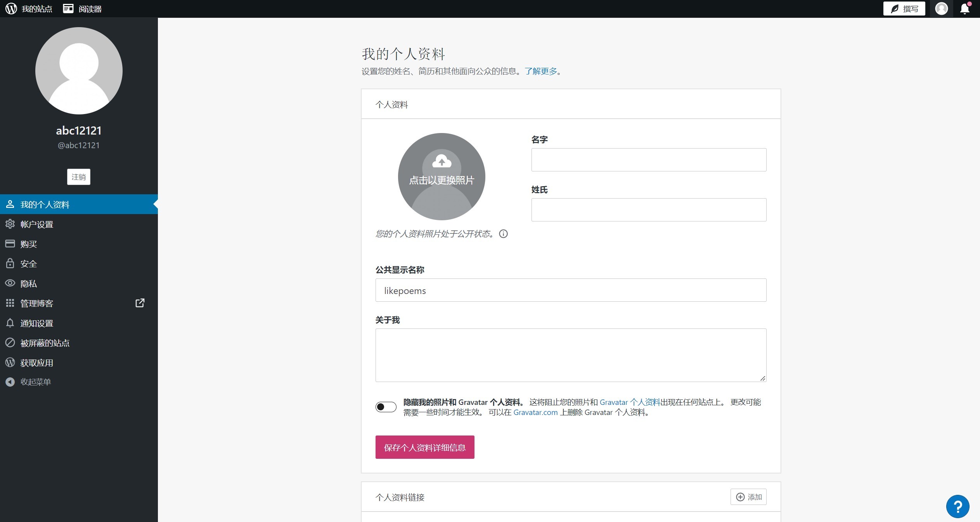This screenshot has width=980, height=522.
Task: Collapse the sidebar via 收起菜单
Action: (x=10, y=382)
